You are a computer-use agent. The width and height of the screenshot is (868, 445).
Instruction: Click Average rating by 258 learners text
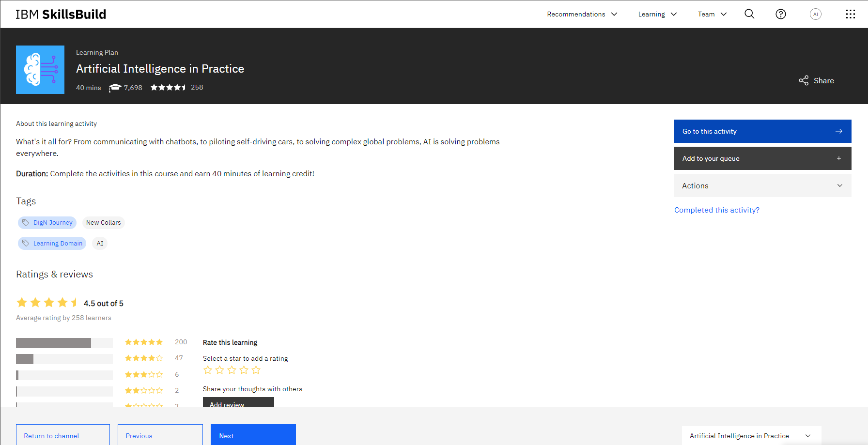(x=63, y=318)
